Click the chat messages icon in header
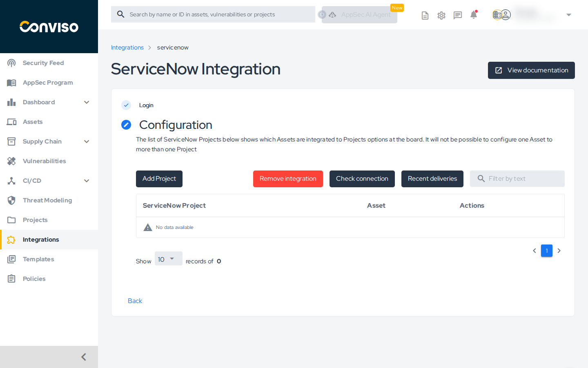Image resolution: width=588 pixels, height=368 pixels. coord(457,16)
